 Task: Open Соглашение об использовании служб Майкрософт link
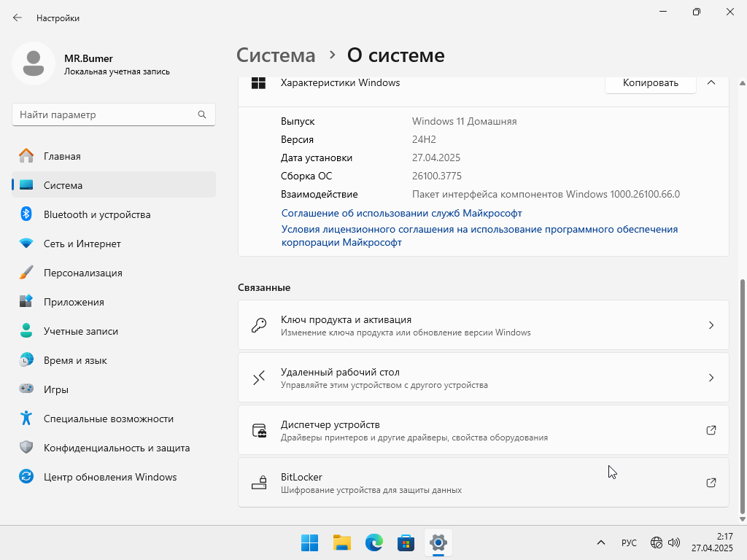click(402, 213)
